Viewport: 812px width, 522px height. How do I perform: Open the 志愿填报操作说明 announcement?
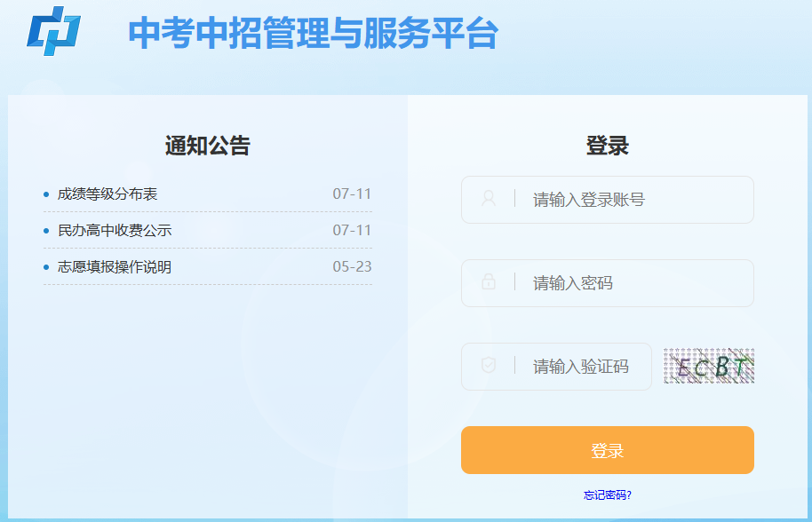[x=115, y=267]
